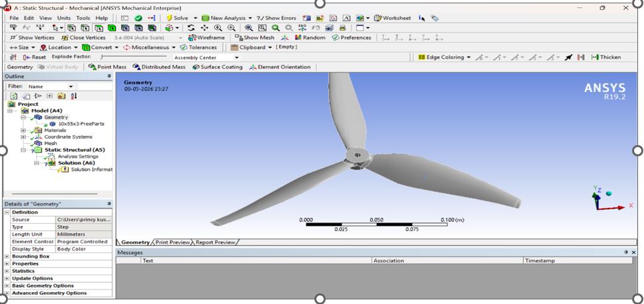Viewport: 644px width, 304px height.
Task: Open the Tools menu
Action: tap(83, 18)
